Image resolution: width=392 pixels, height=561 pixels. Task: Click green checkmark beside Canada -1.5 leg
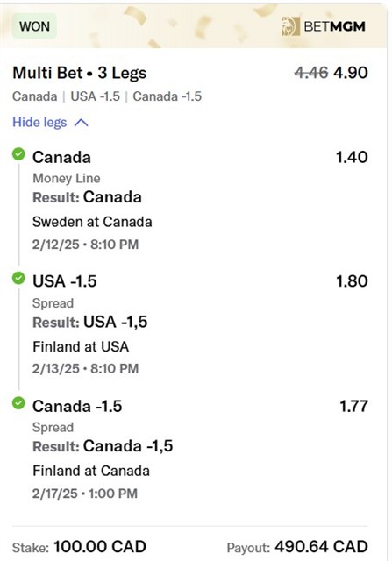[x=18, y=403]
